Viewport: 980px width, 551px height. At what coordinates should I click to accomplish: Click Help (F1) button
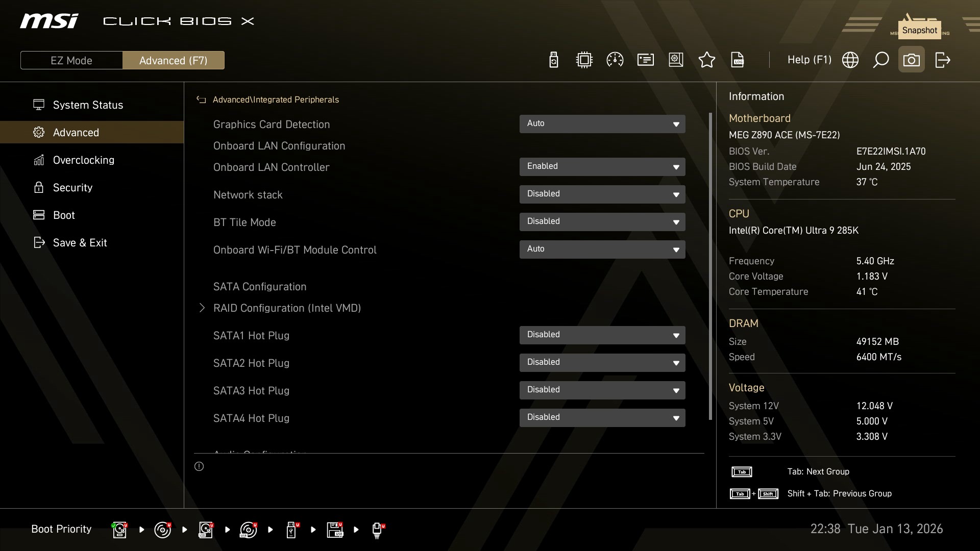coord(809,60)
